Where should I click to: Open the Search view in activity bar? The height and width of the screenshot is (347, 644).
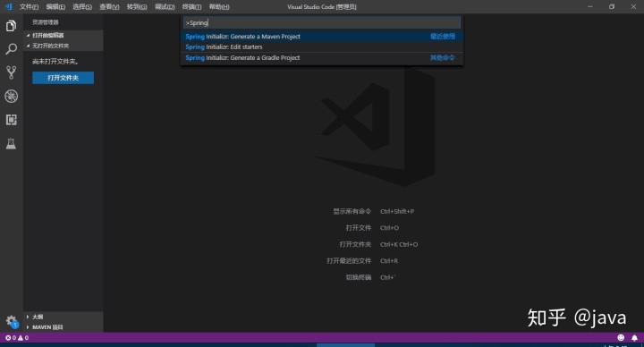point(11,49)
